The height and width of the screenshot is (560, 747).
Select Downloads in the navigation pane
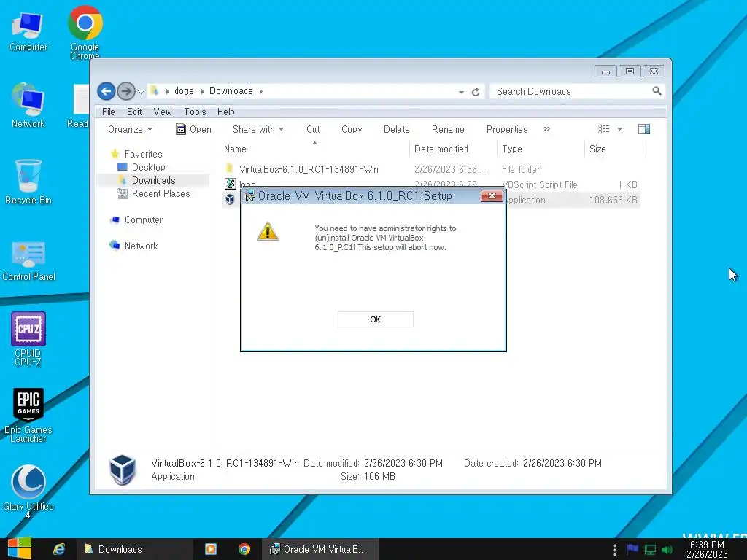(153, 181)
